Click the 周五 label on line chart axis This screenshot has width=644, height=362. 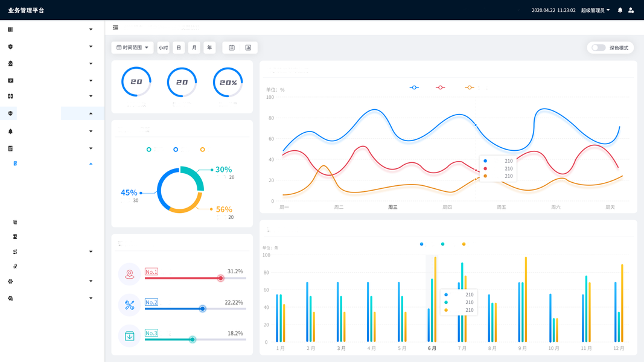pos(502,208)
